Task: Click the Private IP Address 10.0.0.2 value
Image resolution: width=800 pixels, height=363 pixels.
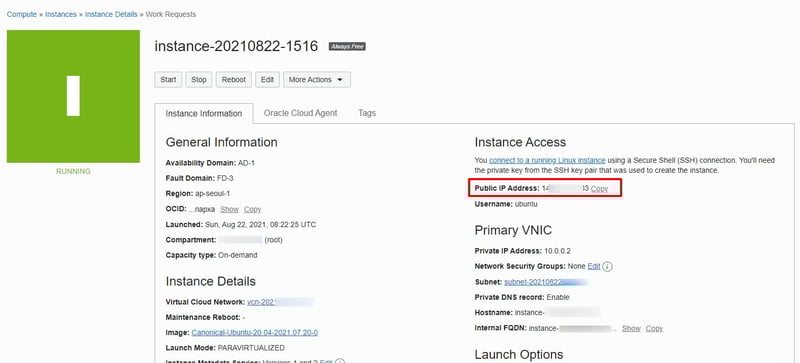Action: point(557,251)
